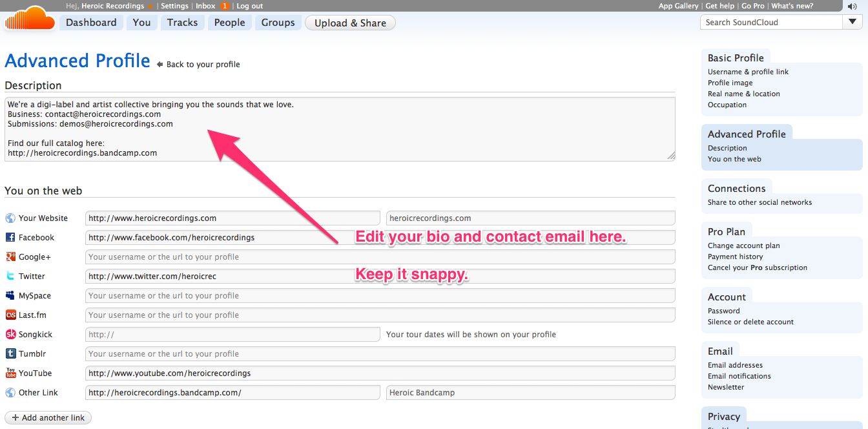Image resolution: width=868 pixels, height=429 pixels.
Task: Click the empty MySpace profile field
Action: (380, 296)
